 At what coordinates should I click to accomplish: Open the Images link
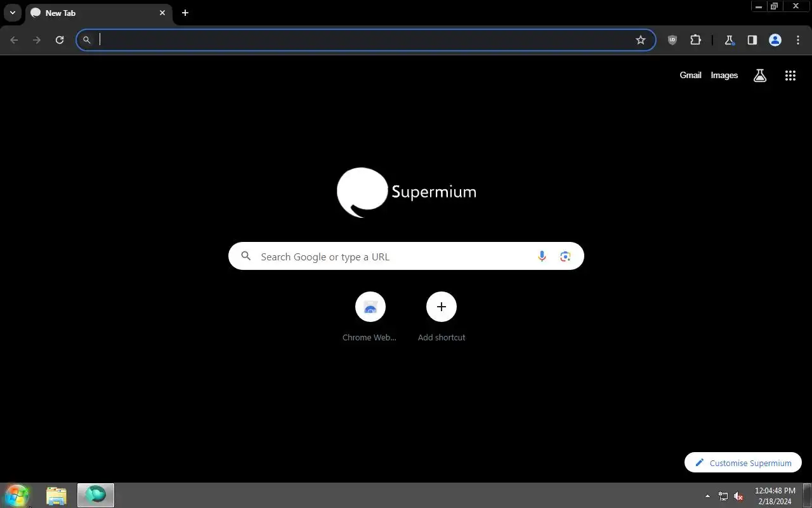click(724, 75)
